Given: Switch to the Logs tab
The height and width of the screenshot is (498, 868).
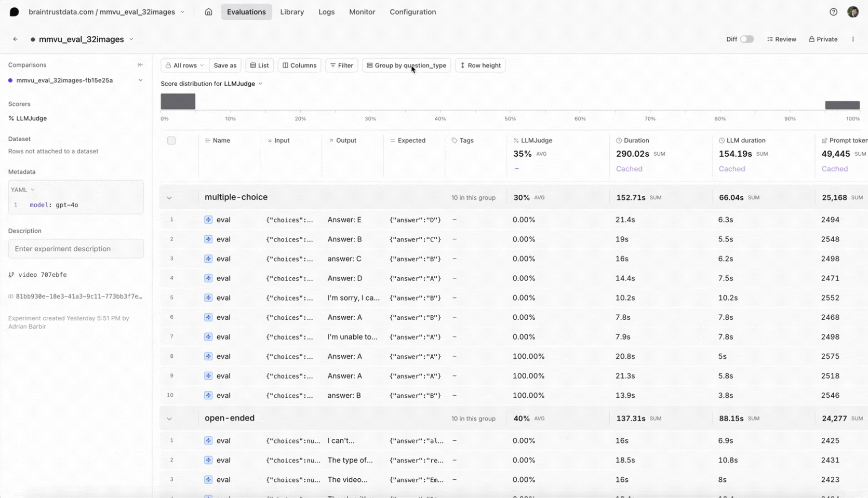Looking at the screenshot, I should [x=326, y=12].
